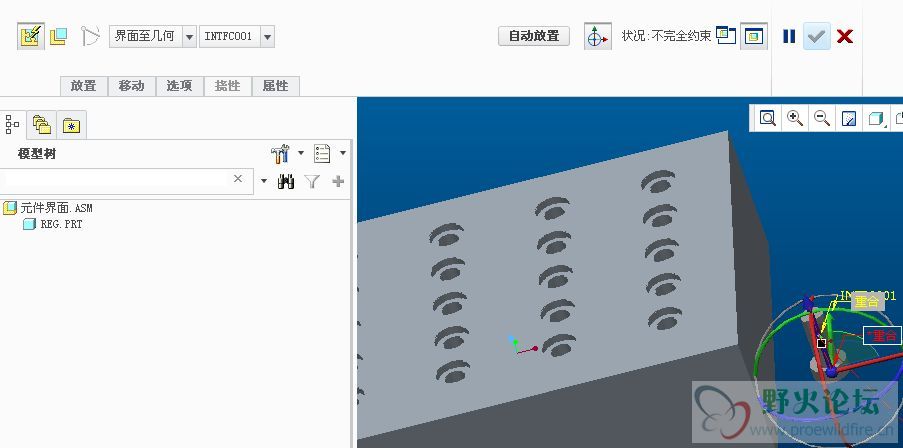903x448 pixels.
Task: Click the display style cube icon
Action: (x=876, y=118)
